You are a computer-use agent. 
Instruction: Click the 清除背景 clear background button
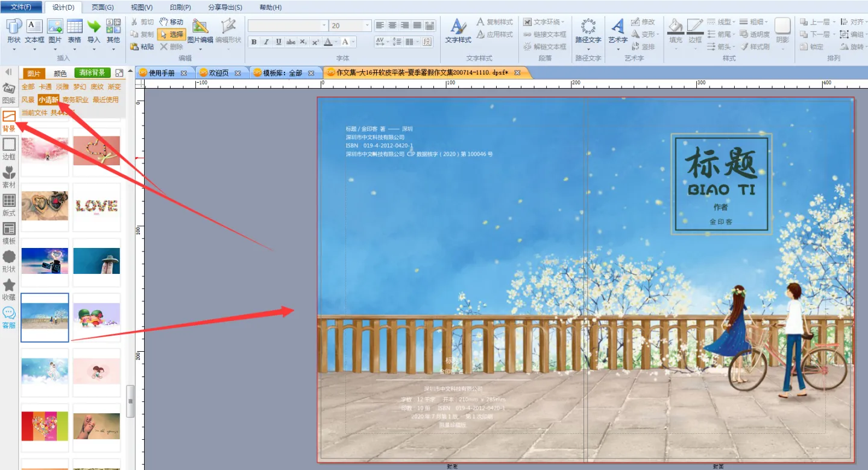[x=92, y=73]
